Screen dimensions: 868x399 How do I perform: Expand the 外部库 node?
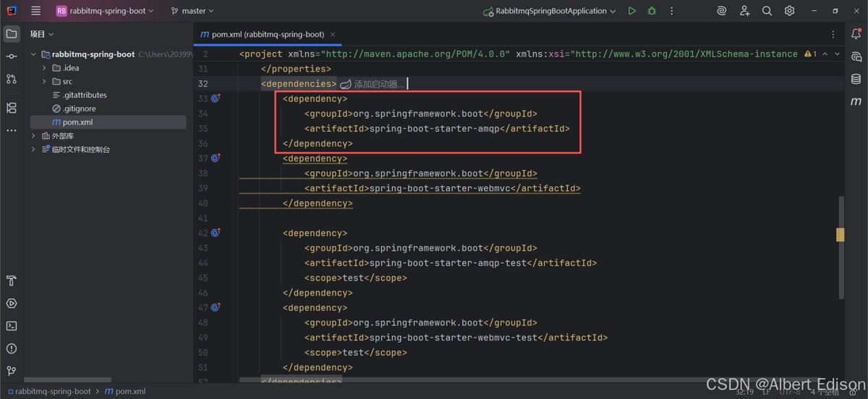pyautogui.click(x=33, y=136)
